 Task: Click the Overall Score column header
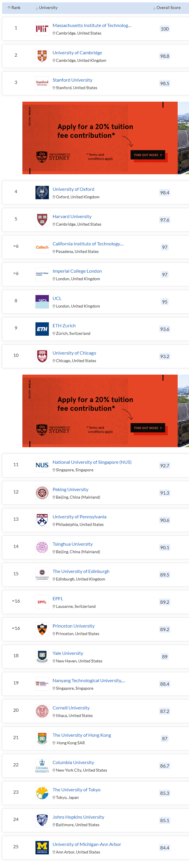click(x=169, y=8)
